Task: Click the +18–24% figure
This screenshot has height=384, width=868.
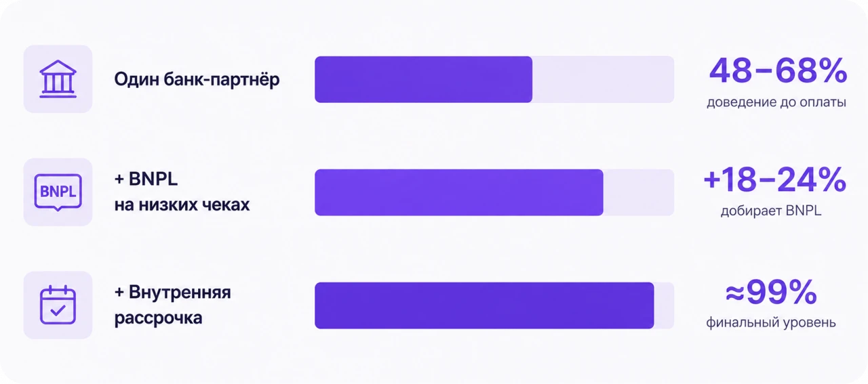Action: point(774,180)
